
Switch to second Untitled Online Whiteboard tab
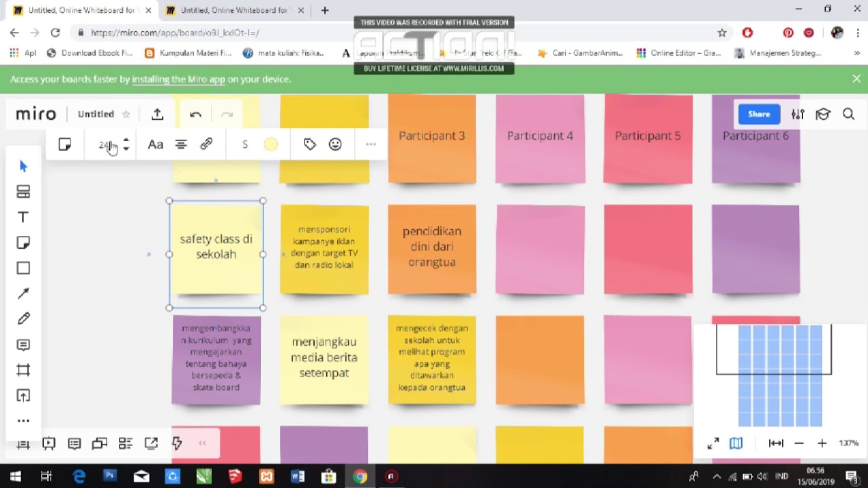(235, 10)
